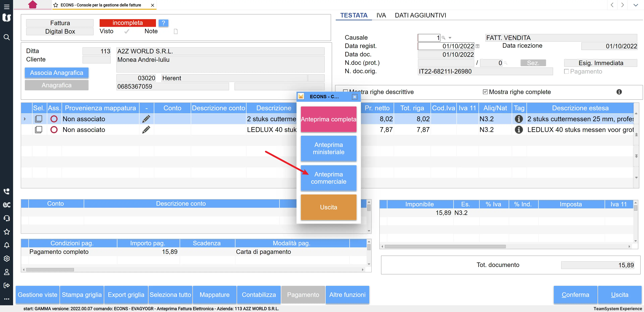Expand the first row chevron arrow
This screenshot has height=312, width=644.
[24, 119]
